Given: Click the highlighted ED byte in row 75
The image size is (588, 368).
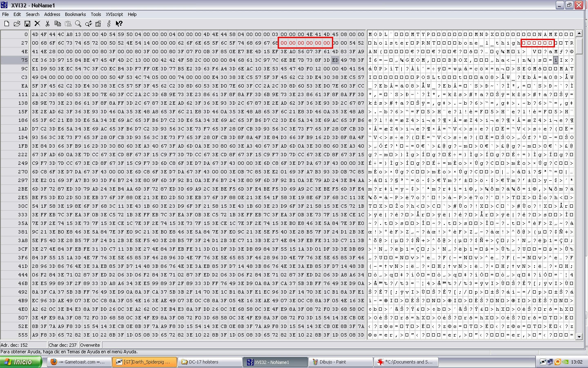Looking at the screenshot, I should [x=335, y=60].
